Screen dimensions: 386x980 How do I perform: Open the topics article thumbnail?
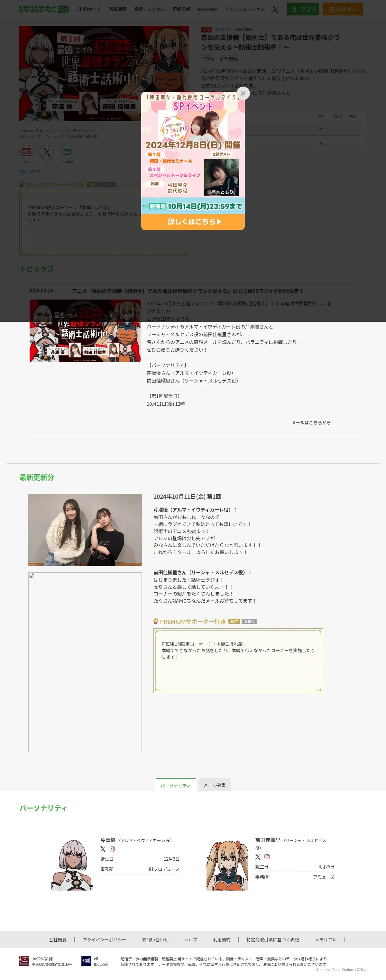click(85, 330)
